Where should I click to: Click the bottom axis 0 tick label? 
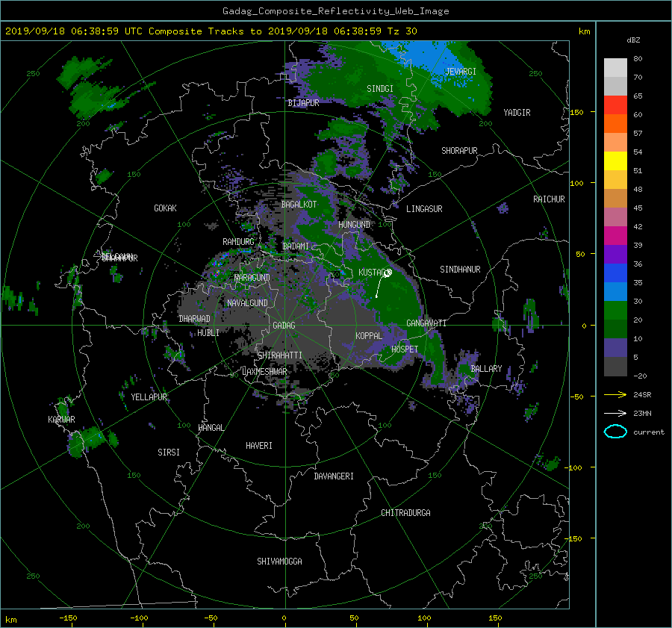pyautogui.click(x=284, y=618)
